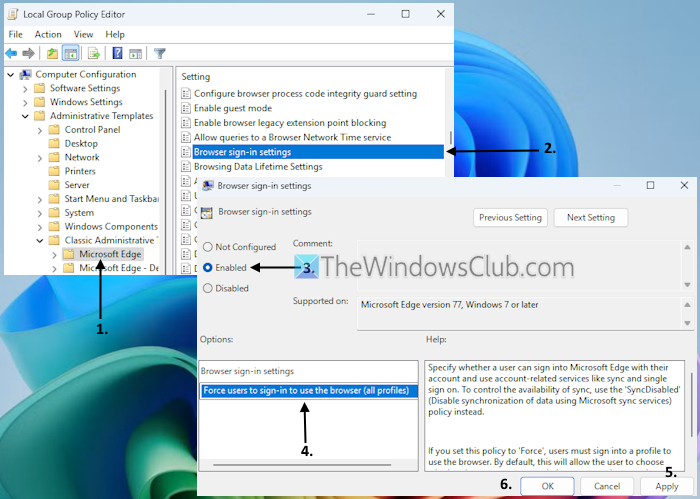700x499 pixels.
Task: Click the Software Settings folder icon
Action: (39, 88)
